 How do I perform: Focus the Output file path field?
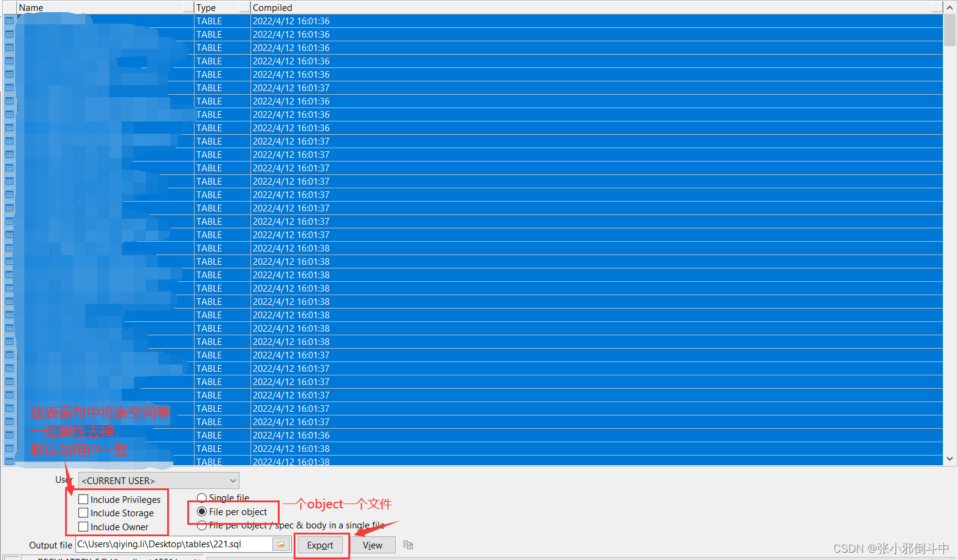click(174, 544)
